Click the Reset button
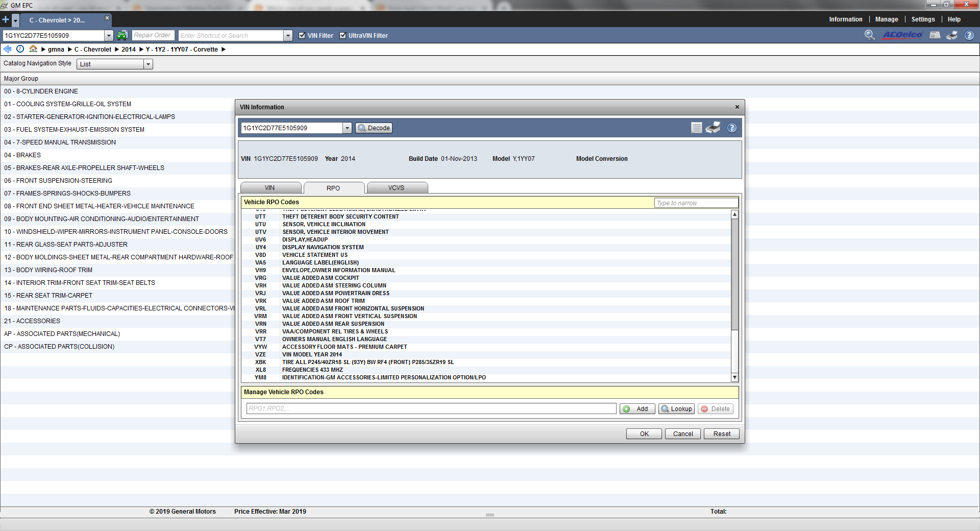Image resolution: width=980 pixels, height=531 pixels. point(722,434)
